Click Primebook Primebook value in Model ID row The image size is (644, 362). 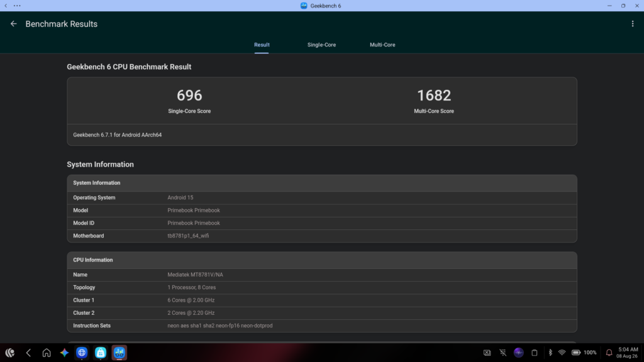pyautogui.click(x=194, y=223)
